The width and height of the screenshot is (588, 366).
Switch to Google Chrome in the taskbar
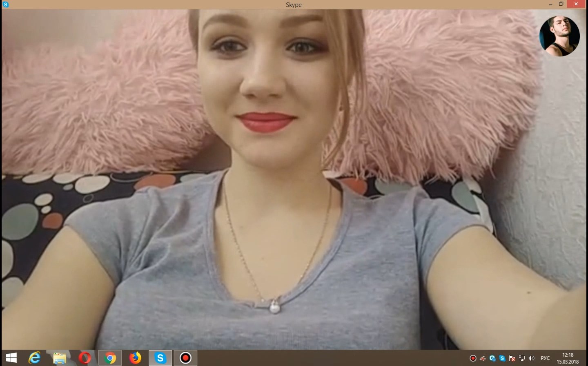pos(110,358)
